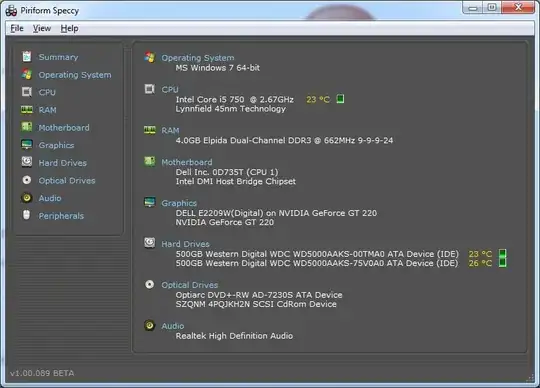Click the Motherboard icon in summary panel
Viewport: 540px width, 388px height.
click(149, 161)
